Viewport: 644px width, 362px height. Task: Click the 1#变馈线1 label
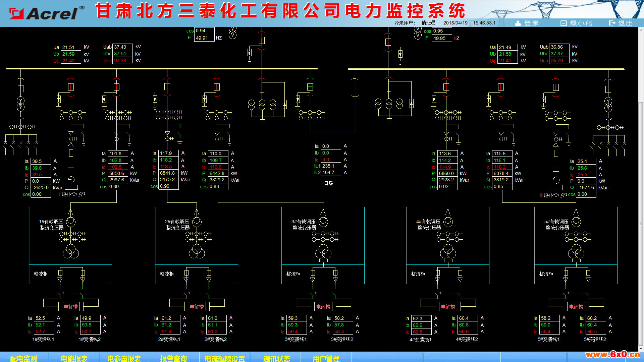click(x=43, y=339)
